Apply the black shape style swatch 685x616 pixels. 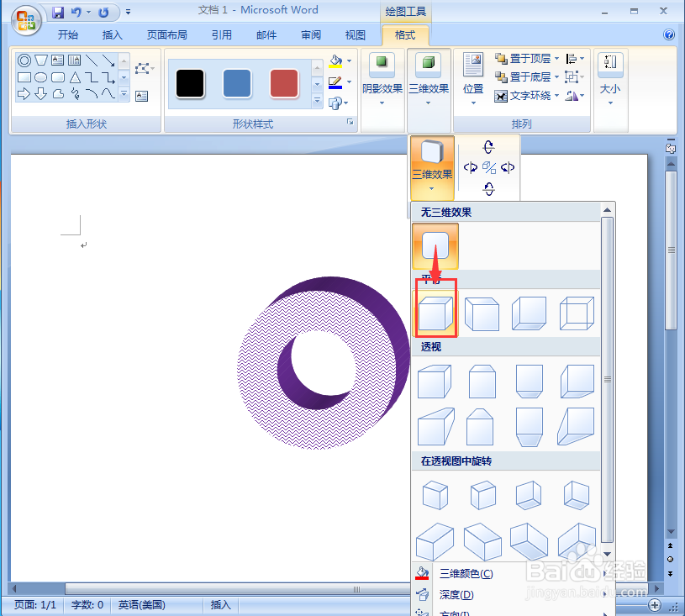tap(190, 83)
